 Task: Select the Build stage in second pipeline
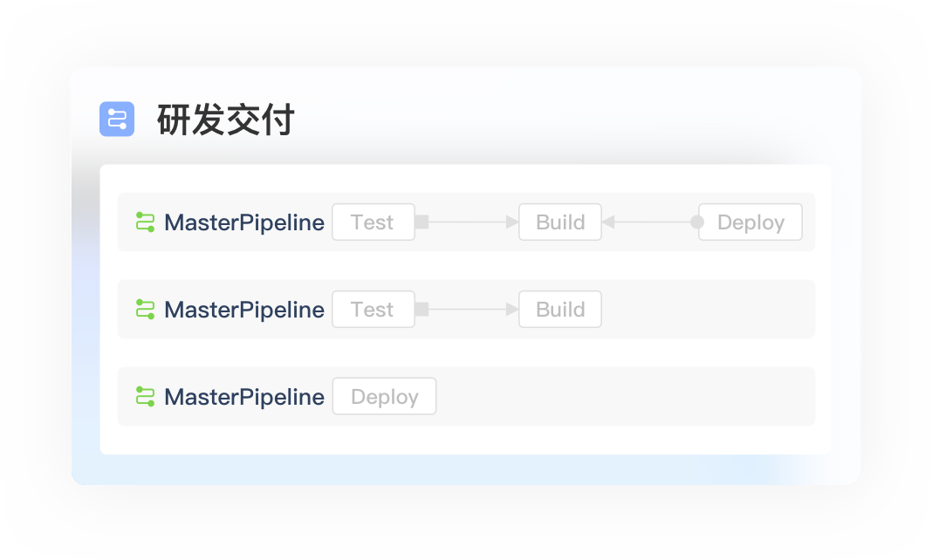[560, 310]
